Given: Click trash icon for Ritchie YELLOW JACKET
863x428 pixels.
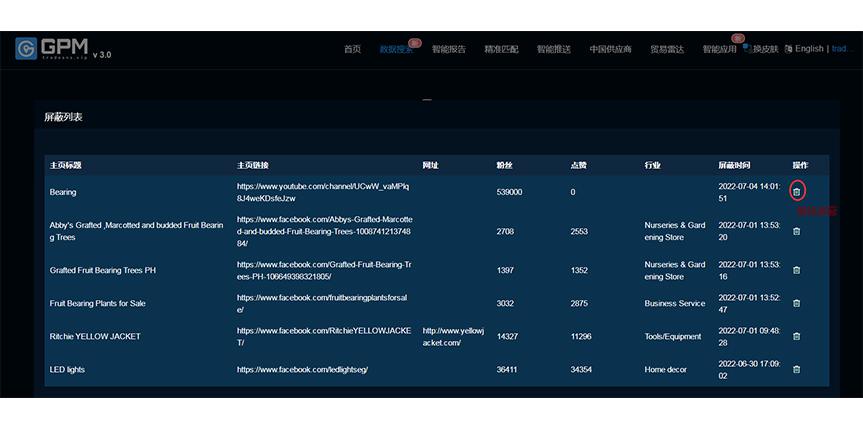Looking at the screenshot, I should [x=796, y=336].
